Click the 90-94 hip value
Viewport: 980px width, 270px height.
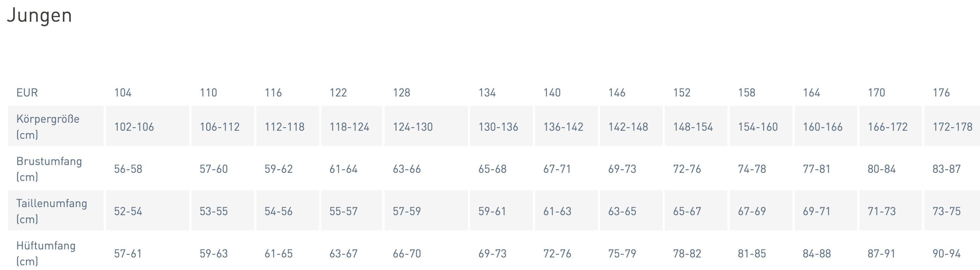[947, 253]
